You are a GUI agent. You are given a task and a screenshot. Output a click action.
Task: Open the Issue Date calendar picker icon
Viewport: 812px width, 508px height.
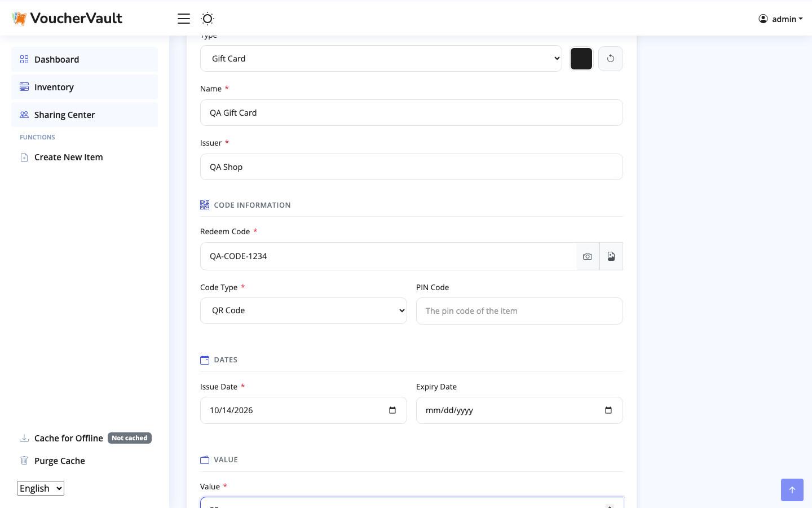392,410
